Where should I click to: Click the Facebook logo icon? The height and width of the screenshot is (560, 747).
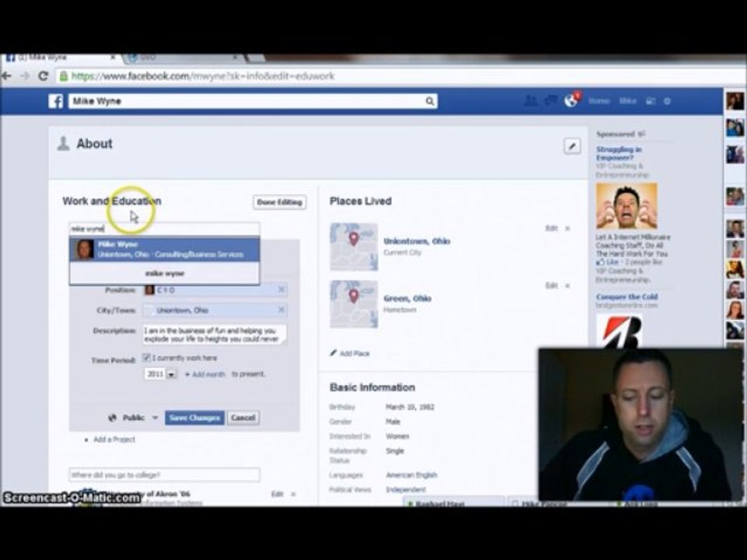click(56, 101)
